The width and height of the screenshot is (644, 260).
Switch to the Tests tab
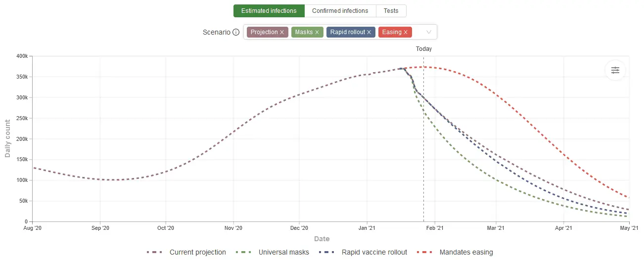pos(391,11)
